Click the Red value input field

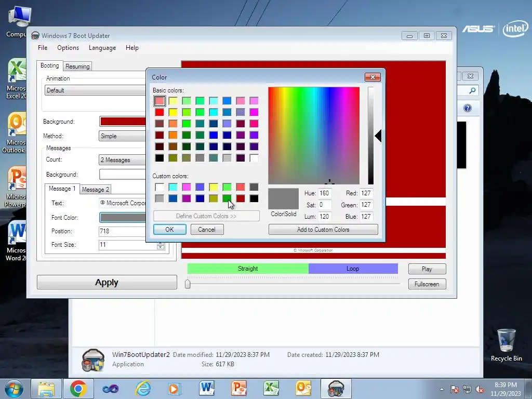pyautogui.click(x=366, y=193)
